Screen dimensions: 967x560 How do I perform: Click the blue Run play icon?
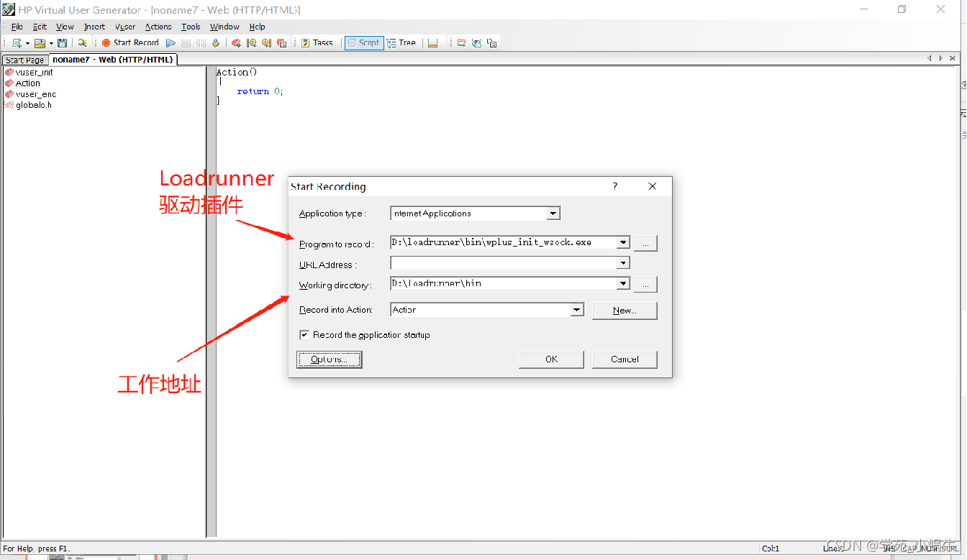[171, 43]
